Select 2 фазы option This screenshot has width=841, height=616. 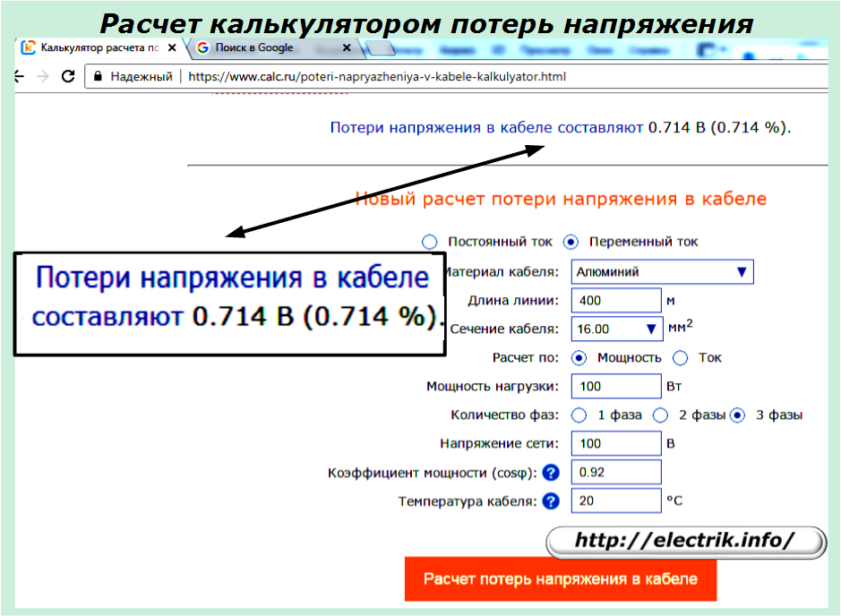click(x=660, y=415)
